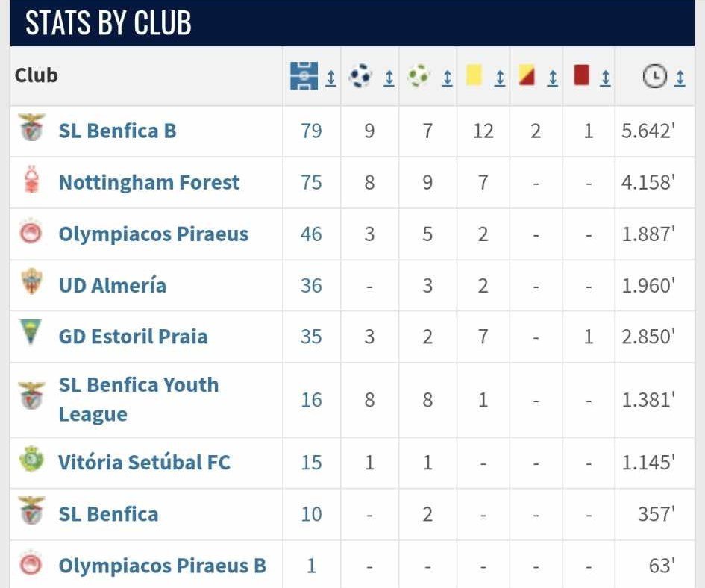Open SL Benfica Youth League link
Image resolution: width=705 pixels, height=588 pixels.
(139, 399)
